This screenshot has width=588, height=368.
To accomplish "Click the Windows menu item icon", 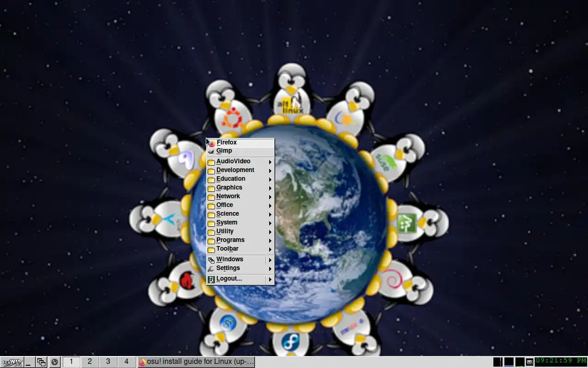I will coord(211,260).
